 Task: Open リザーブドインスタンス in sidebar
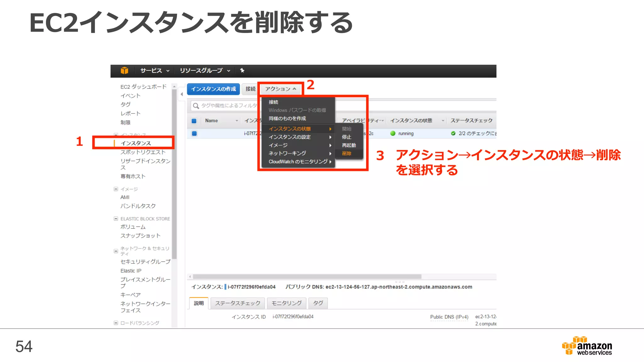point(145,164)
